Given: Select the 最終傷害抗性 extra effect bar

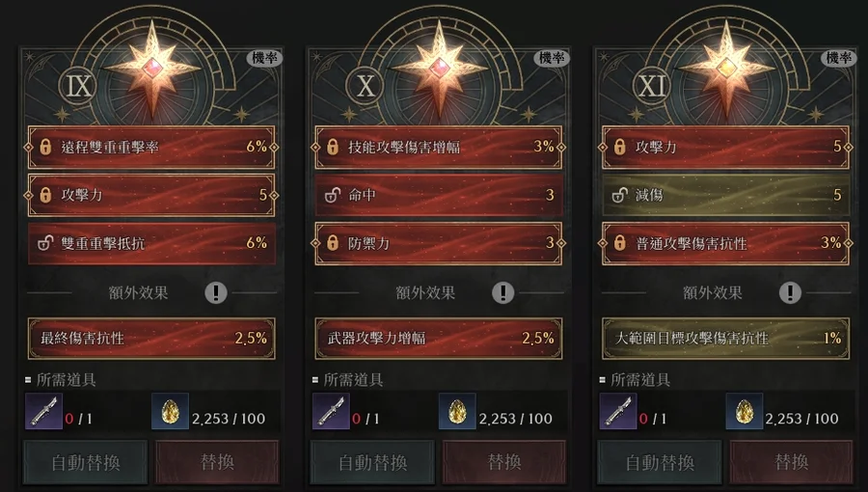Looking at the screenshot, I should [x=151, y=339].
